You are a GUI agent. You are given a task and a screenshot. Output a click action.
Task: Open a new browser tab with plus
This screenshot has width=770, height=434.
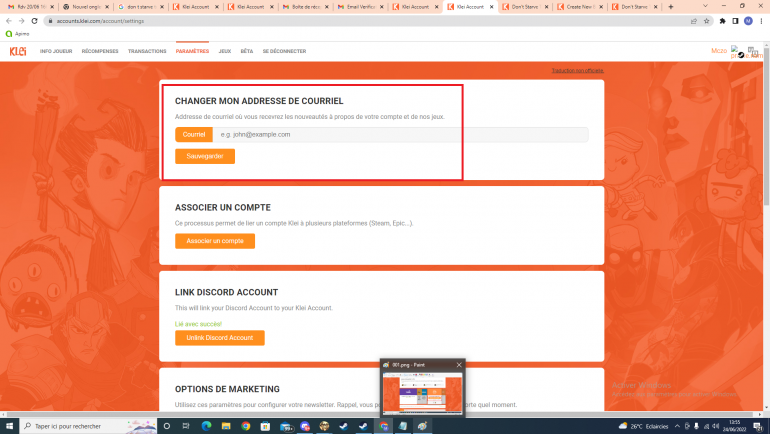[670, 7]
